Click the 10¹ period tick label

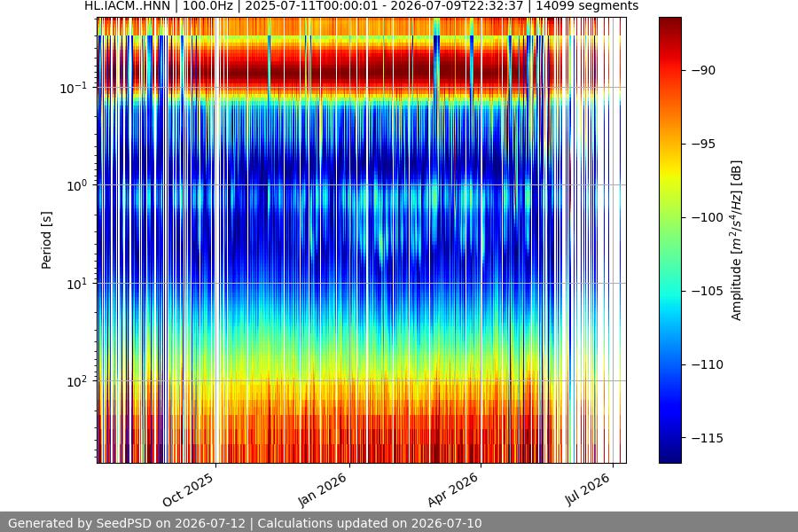77,284
